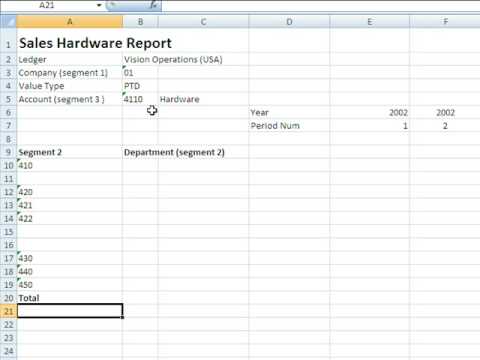Select the cell containing 410
The image size is (480, 360).
point(70,166)
